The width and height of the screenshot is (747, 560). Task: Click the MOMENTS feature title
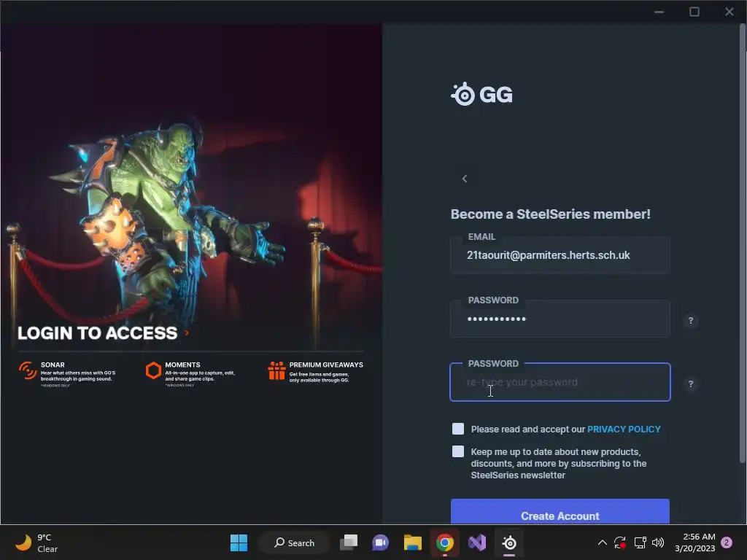pos(182,365)
